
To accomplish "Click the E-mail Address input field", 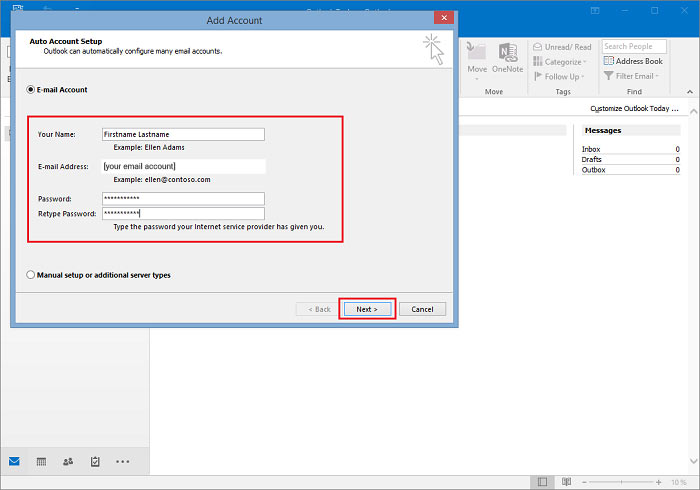I will pyautogui.click(x=183, y=166).
